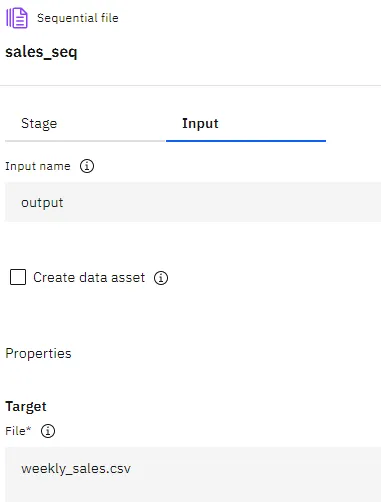Select the Input tab

point(200,124)
